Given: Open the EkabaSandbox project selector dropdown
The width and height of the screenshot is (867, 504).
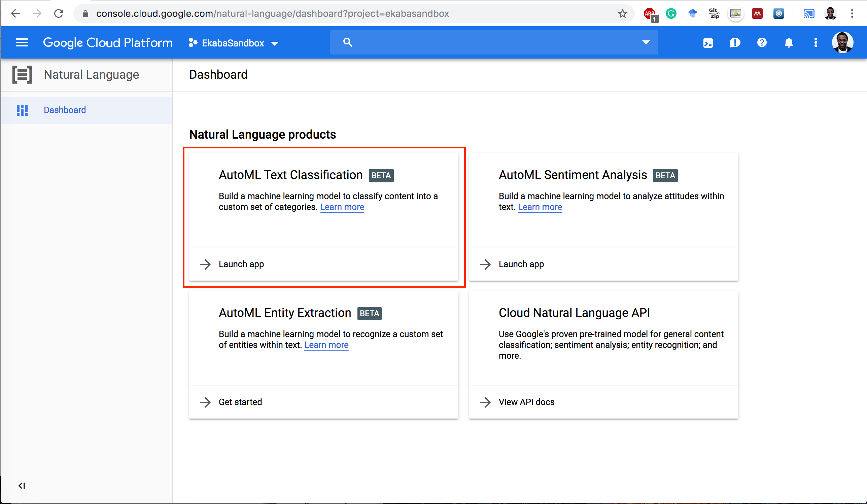Looking at the screenshot, I should point(233,43).
